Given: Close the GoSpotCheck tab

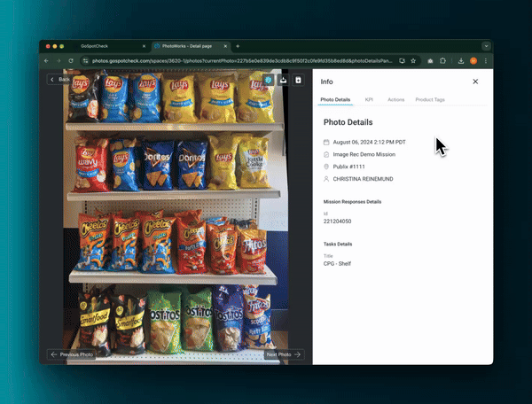Looking at the screenshot, I should point(144,46).
